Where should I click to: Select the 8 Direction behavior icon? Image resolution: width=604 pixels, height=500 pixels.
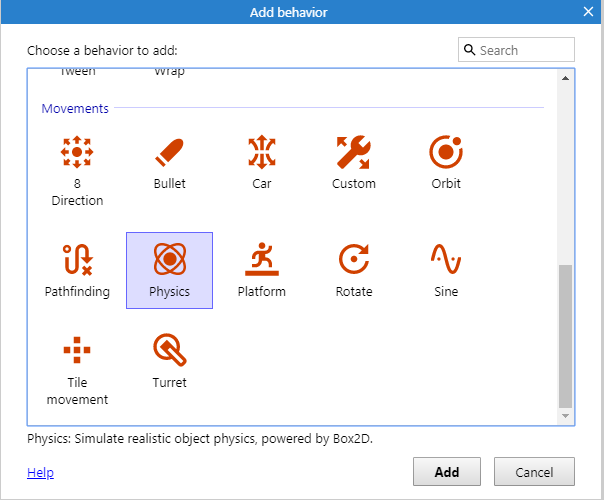click(x=77, y=153)
